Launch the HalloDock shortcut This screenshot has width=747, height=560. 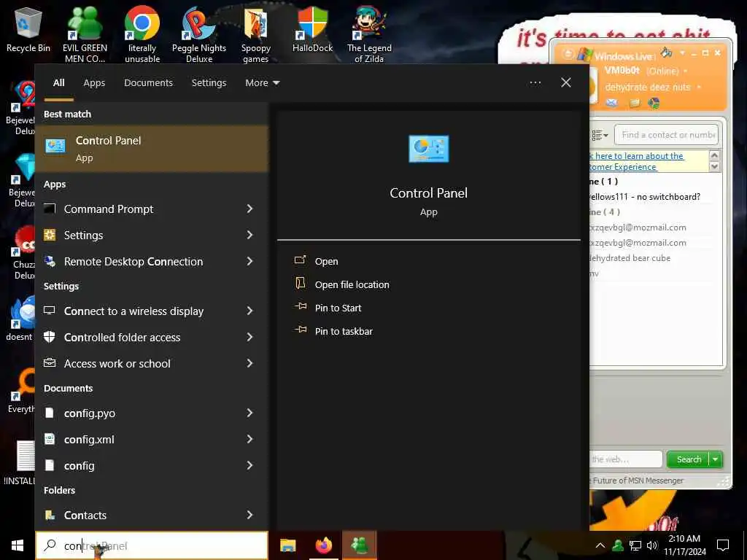pyautogui.click(x=312, y=29)
